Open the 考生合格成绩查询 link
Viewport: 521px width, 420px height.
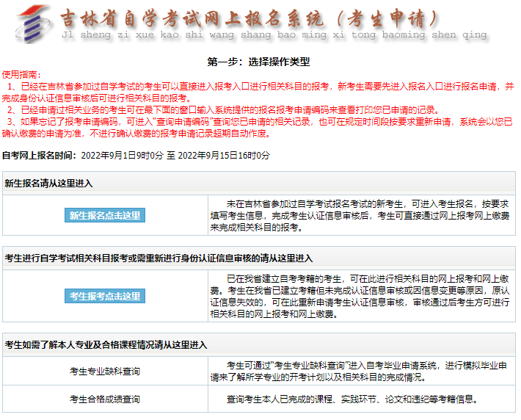[x=104, y=399]
